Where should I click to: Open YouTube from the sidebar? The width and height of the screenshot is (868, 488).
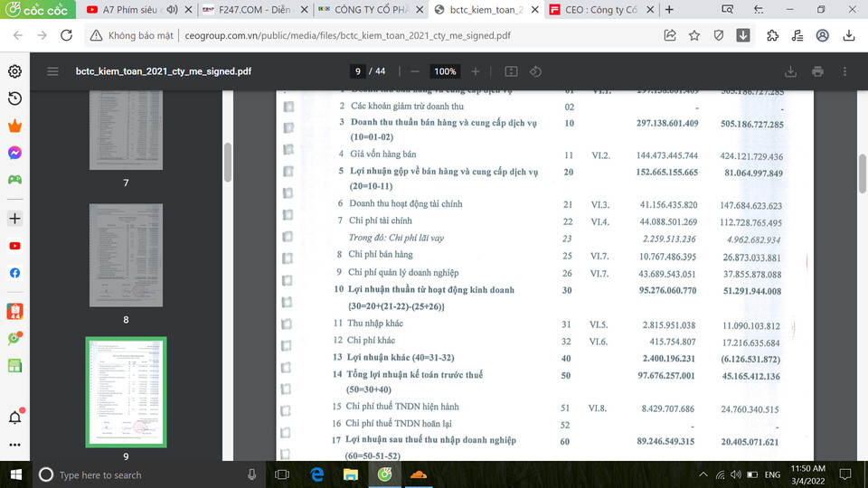[15, 246]
